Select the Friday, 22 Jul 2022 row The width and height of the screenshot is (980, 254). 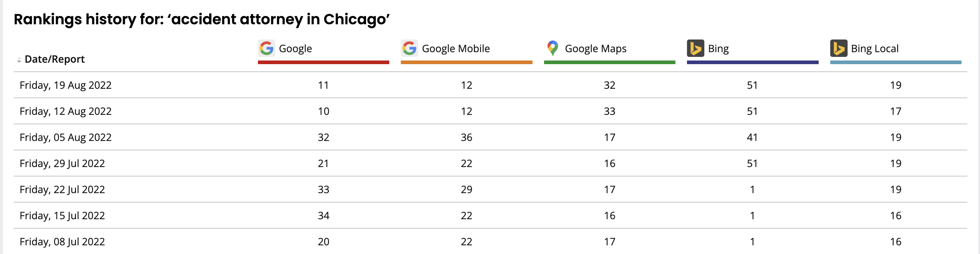(491, 189)
